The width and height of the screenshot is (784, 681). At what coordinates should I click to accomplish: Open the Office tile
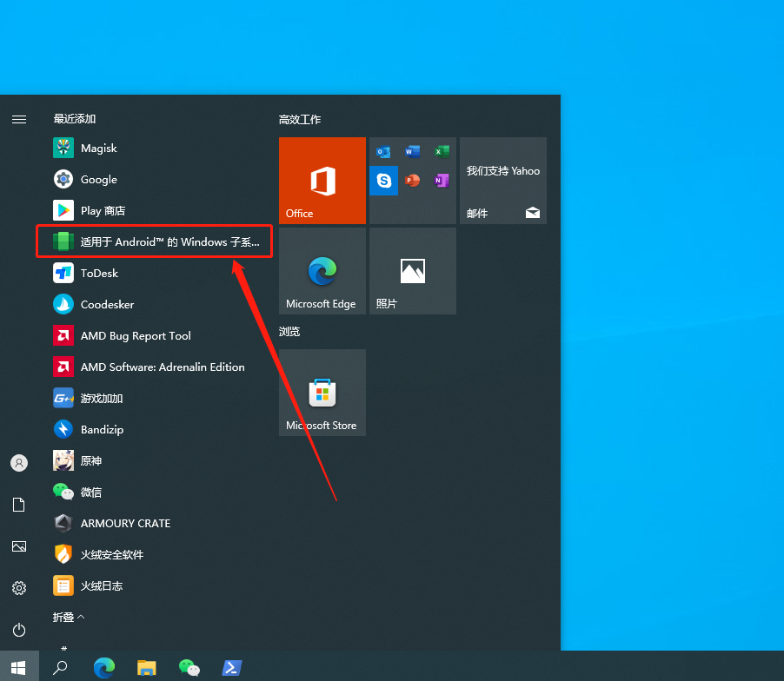click(322, 181)
